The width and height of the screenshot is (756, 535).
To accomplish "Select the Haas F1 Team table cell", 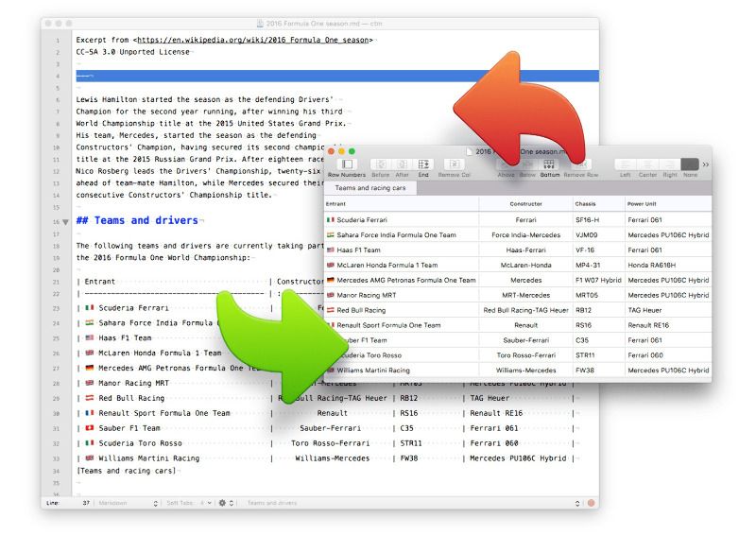I will (402, 250).
